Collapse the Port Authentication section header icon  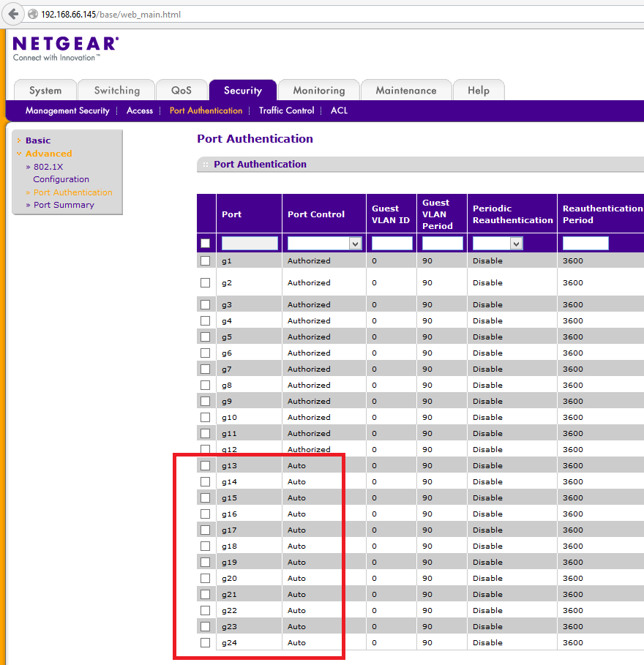pyautogui.click(x=206, y=165)
